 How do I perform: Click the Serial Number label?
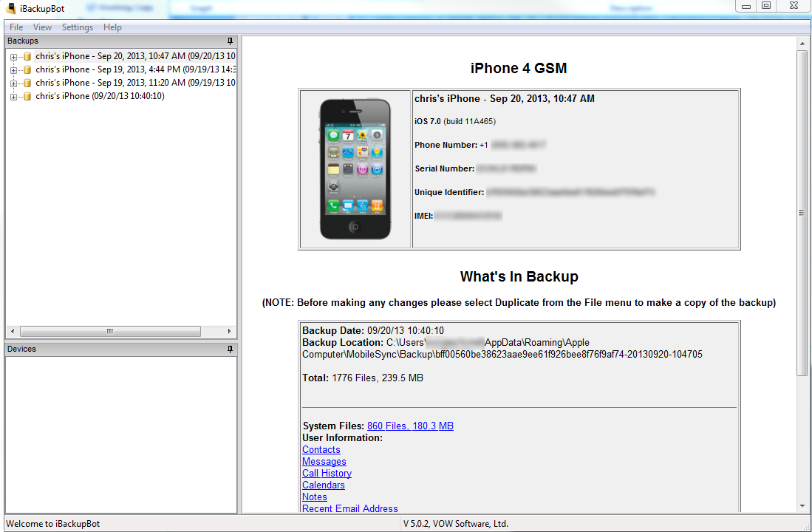coord(444,169)
